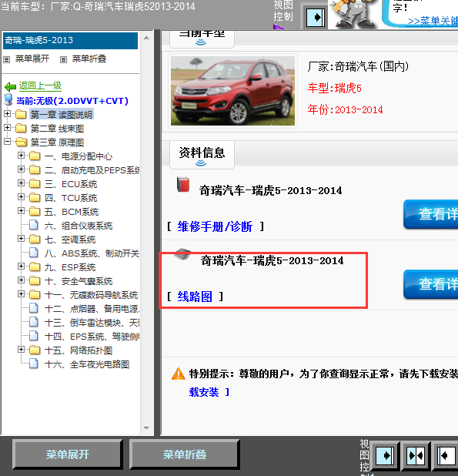The image size is (458, 476).
Task: Click the 当前:无极(2.0DVVT+CVT) label
Action: tap(72, 100)
